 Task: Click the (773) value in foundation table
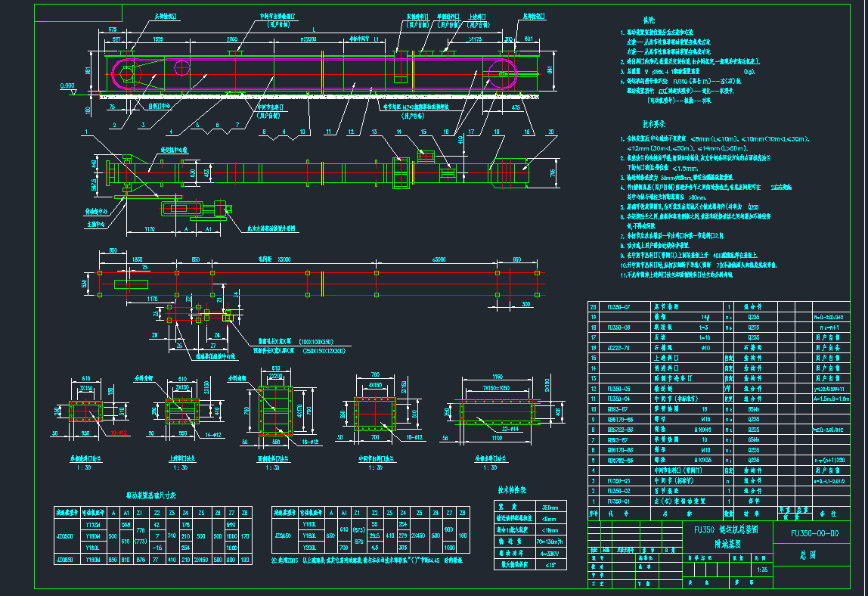point(140,541)
